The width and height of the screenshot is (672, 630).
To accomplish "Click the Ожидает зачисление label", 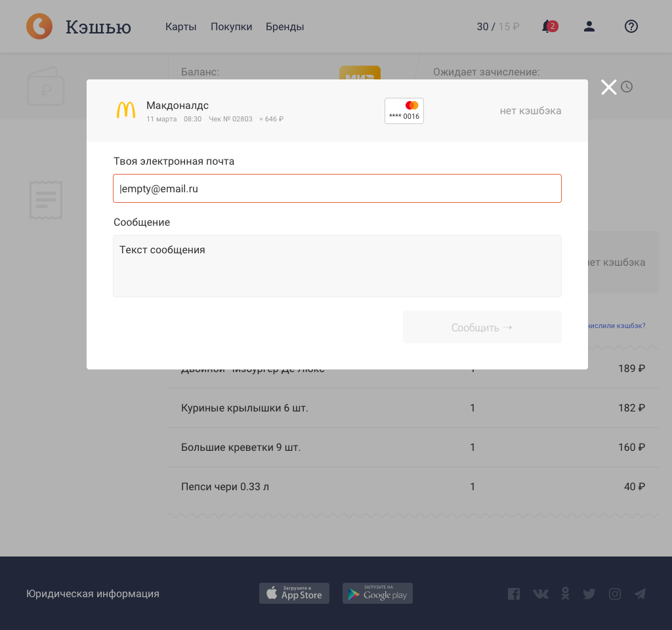I will click(486, 72).
